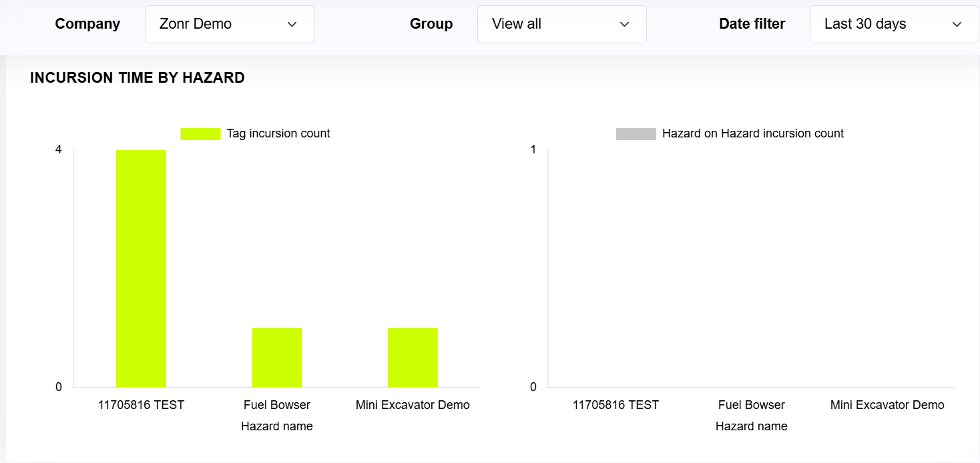Expand the Group dropdown set to View all

click(x=561, y=24)
